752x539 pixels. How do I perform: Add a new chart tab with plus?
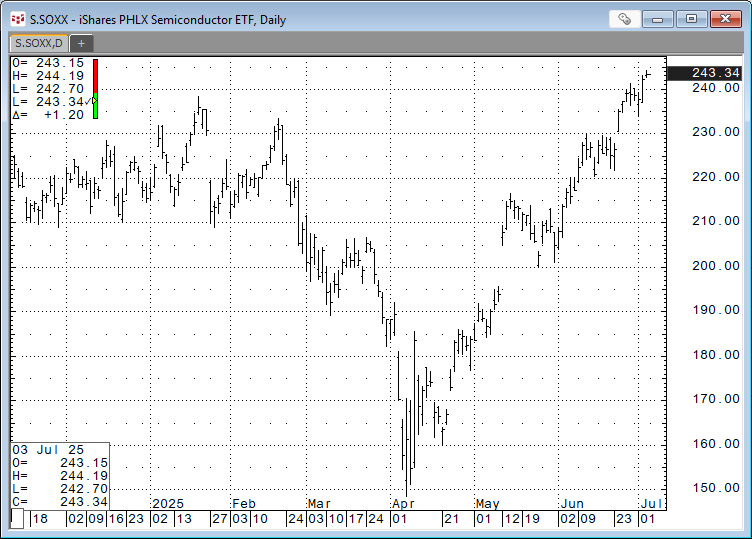[x=81, y=43]
